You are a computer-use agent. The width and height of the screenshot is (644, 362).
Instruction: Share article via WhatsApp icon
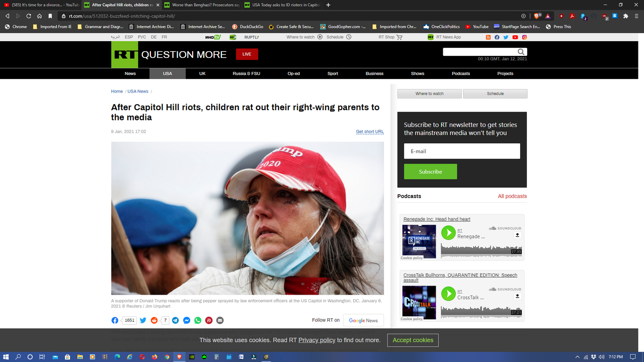(x=198, y=320)
